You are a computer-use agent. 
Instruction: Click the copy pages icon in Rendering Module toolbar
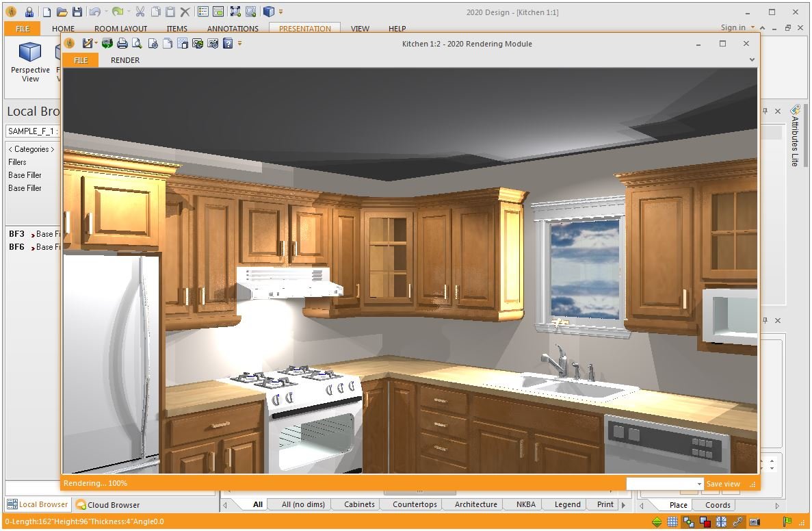point(168,44)
